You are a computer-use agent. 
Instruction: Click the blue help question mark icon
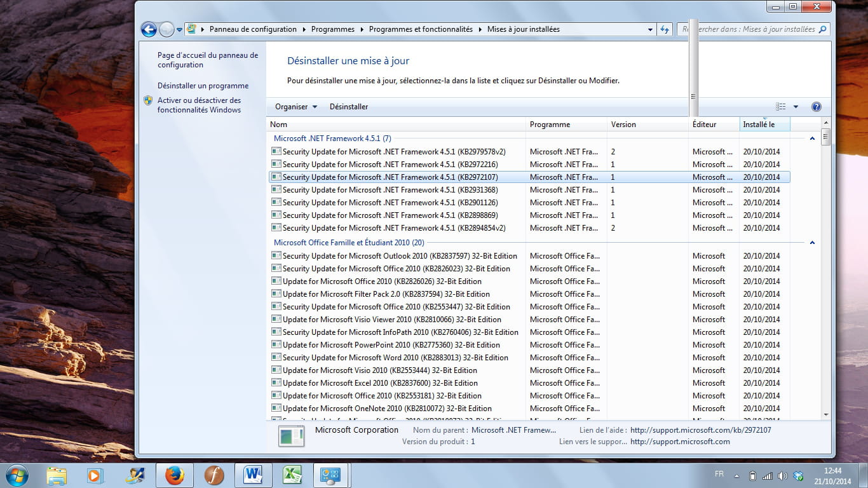[817, 107]
